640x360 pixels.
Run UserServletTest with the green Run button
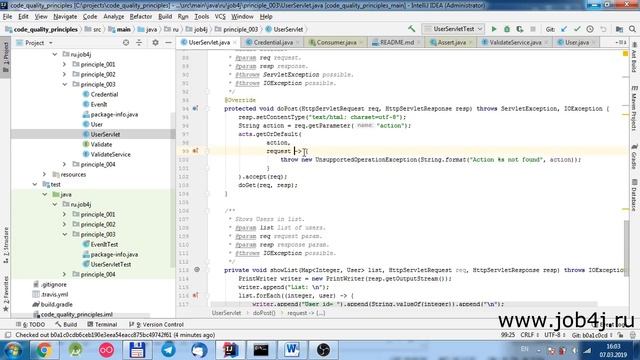pyautogui.click(x=494, y=29)
